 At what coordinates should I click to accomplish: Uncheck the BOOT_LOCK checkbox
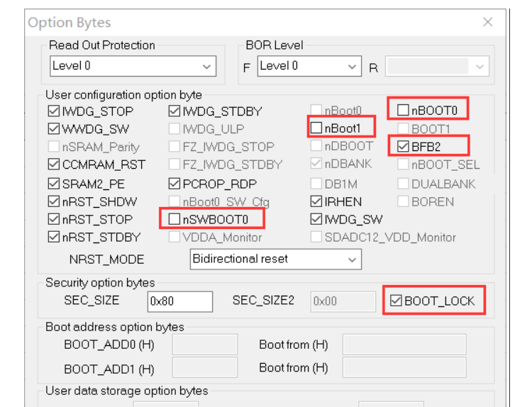(x=396, y=301)
